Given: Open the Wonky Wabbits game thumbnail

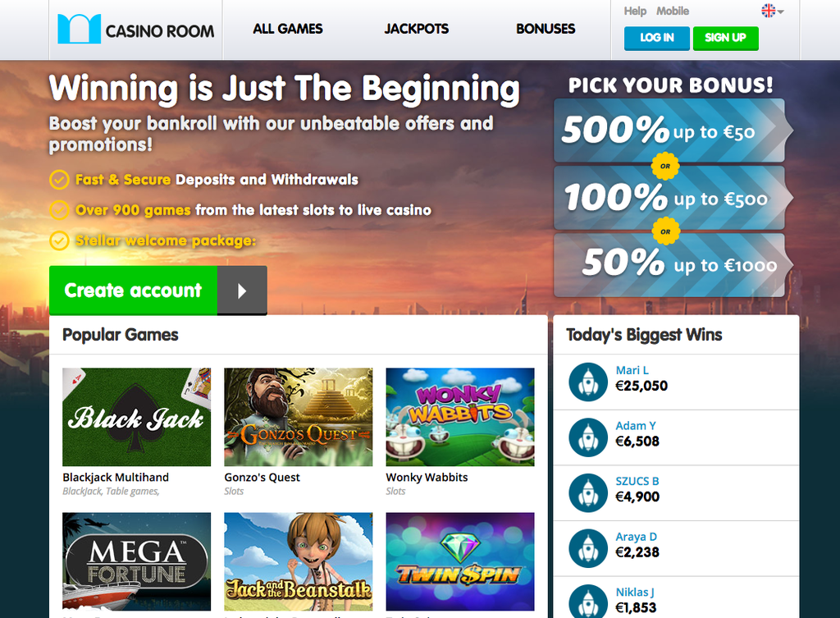Looking at the screenshot, I should pos(460,417).
